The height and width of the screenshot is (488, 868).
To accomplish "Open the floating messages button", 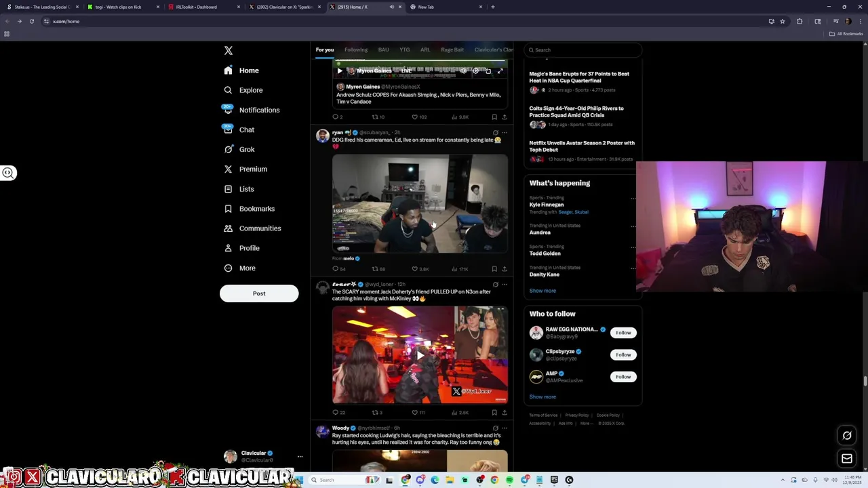I will (847, 459).
